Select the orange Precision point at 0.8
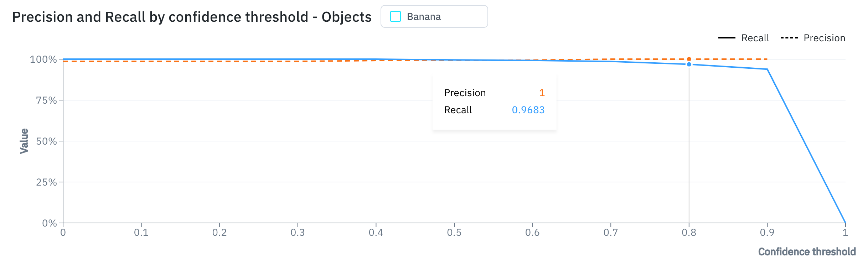This screenshot has width=868, height=265. tap(689, 59)
